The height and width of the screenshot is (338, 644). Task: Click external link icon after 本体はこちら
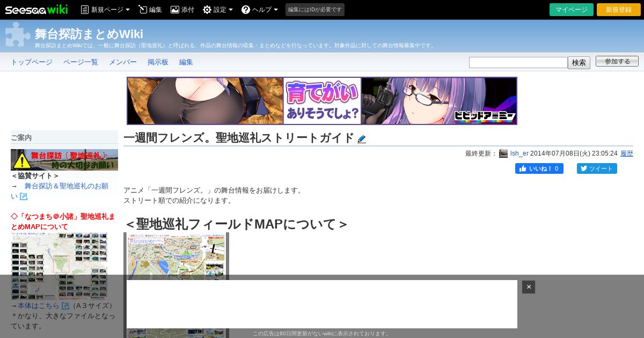click(65, 306)
